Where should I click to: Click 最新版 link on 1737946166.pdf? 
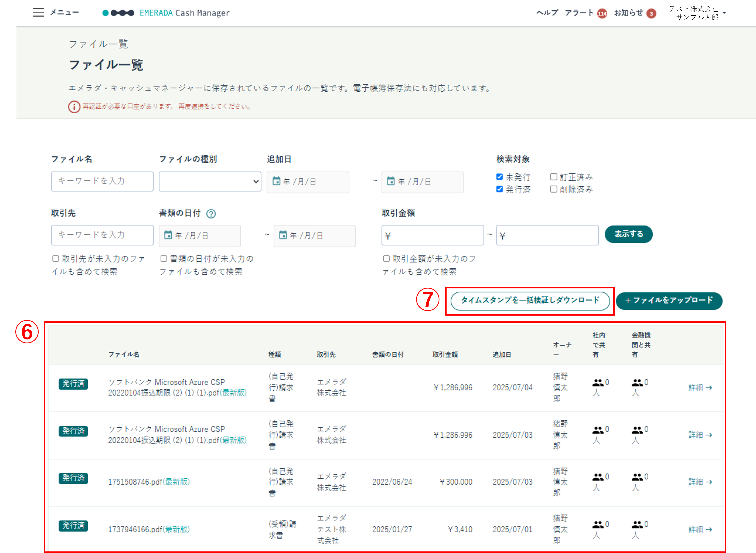[x=176, y=529]
